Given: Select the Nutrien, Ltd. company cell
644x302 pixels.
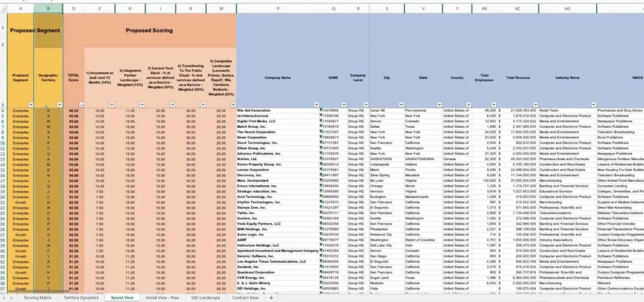Looking at the screenshot, I should pos(278,159).
